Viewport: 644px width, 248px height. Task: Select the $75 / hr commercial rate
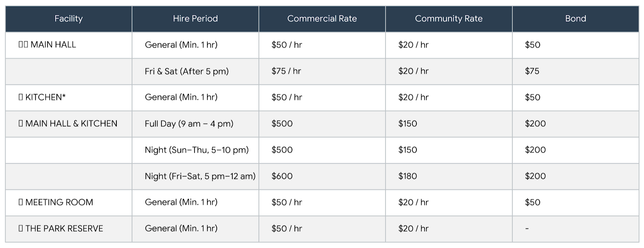[x=286, y=71]
